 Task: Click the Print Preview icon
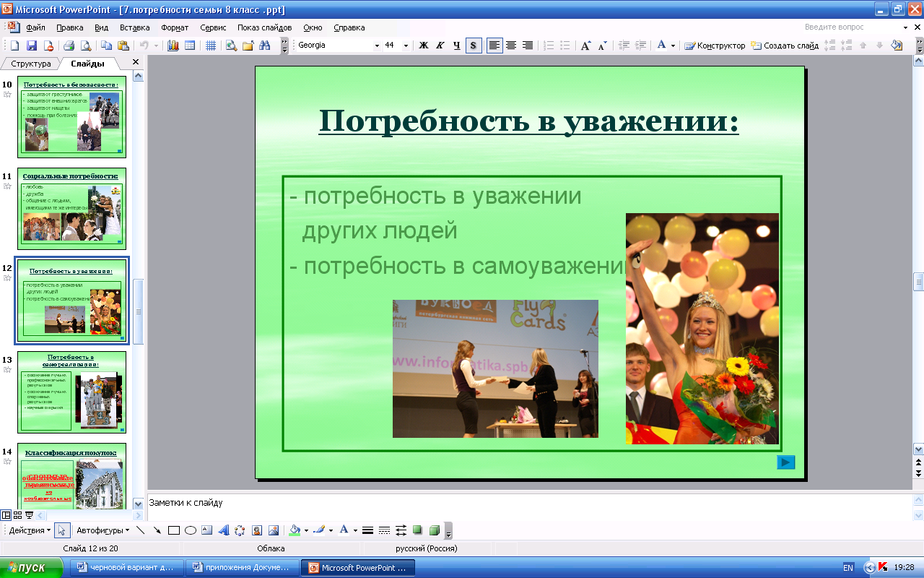point(86,46)
